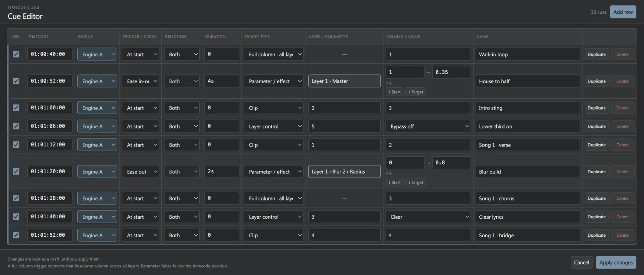Edit the Clear lyrics name field
This screenshot has width=644, height=275.
click(x=528, y=217)
